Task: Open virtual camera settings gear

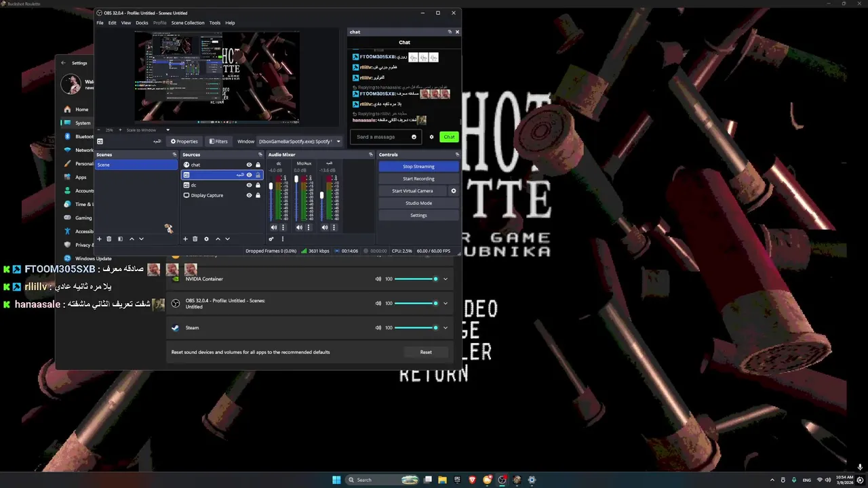Action: coord(454,190)
